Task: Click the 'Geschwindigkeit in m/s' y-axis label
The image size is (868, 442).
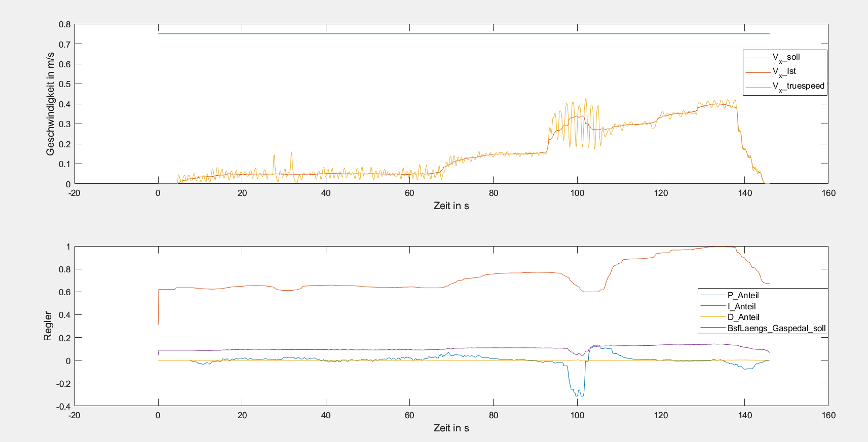Action: (50, 104)
